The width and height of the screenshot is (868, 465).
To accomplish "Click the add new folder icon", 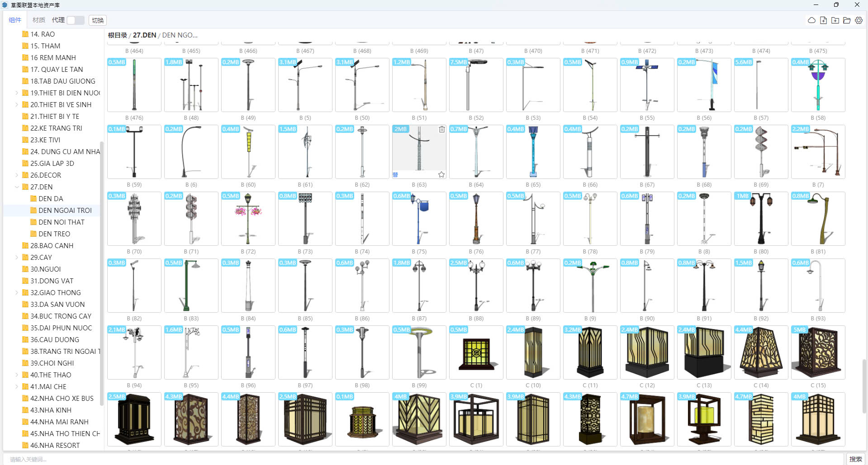I will [x=835, y=20].
